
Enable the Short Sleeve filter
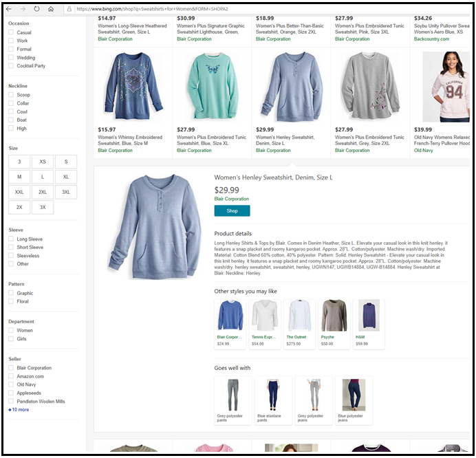tap(11, 247)
